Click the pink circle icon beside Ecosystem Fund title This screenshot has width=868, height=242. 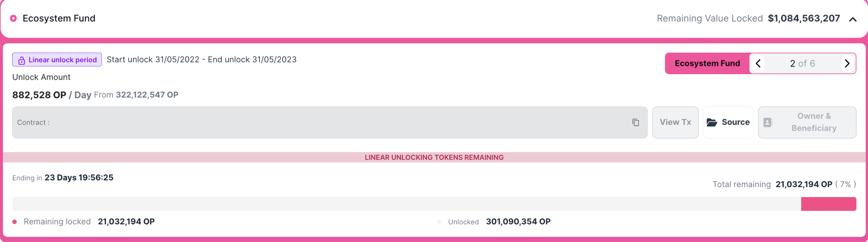[13, 18]
